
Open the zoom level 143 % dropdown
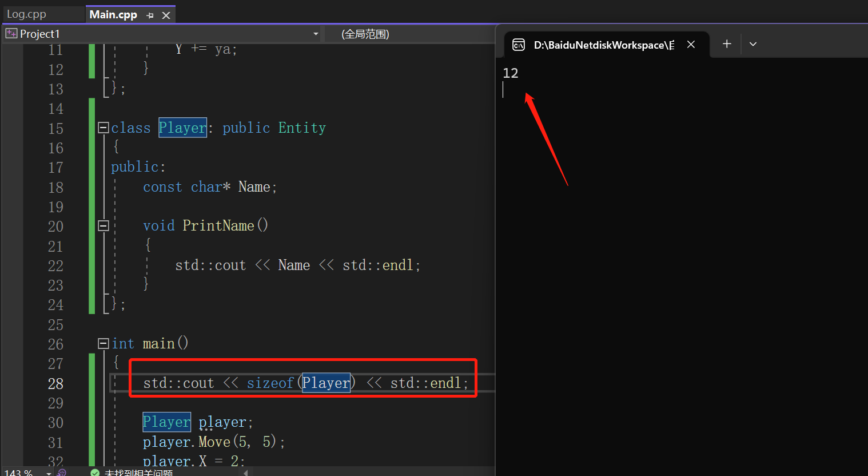coord(49,473)
